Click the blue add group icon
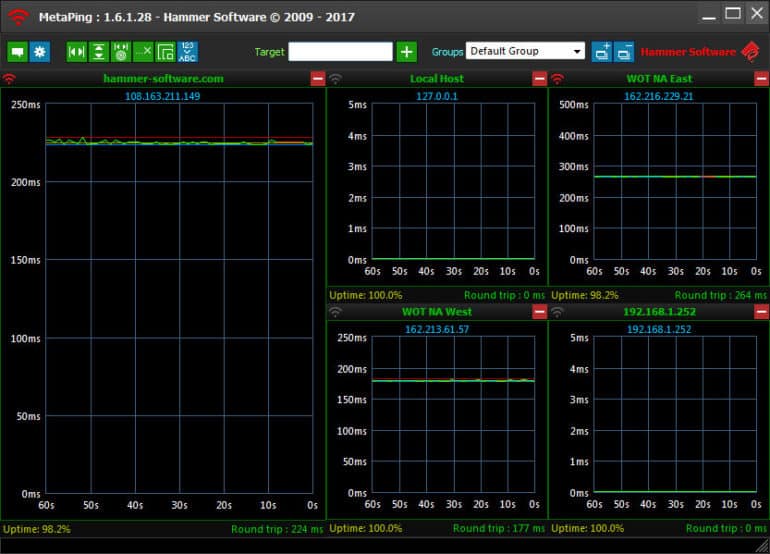The height and width of the screenshot is (554, 770). click(x=602, y=52)
